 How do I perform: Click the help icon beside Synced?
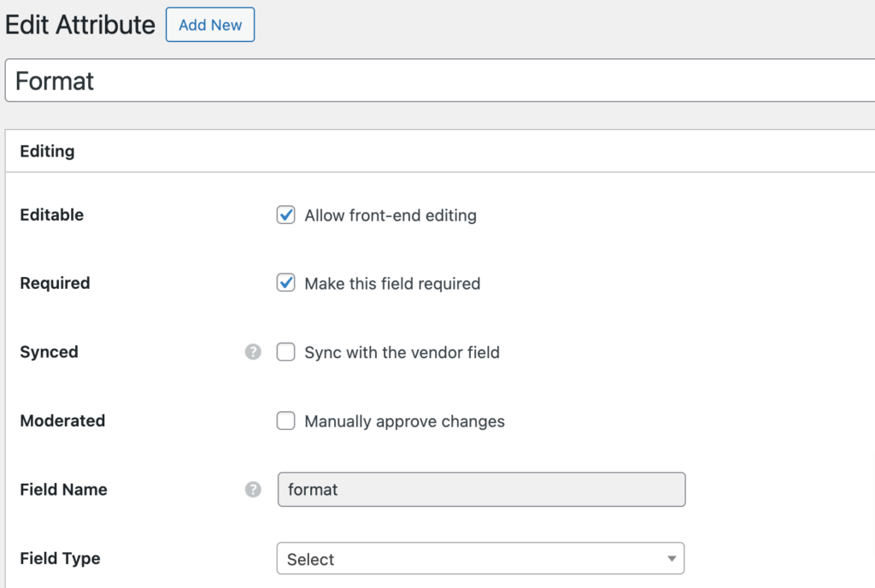(x=253, y=352)
